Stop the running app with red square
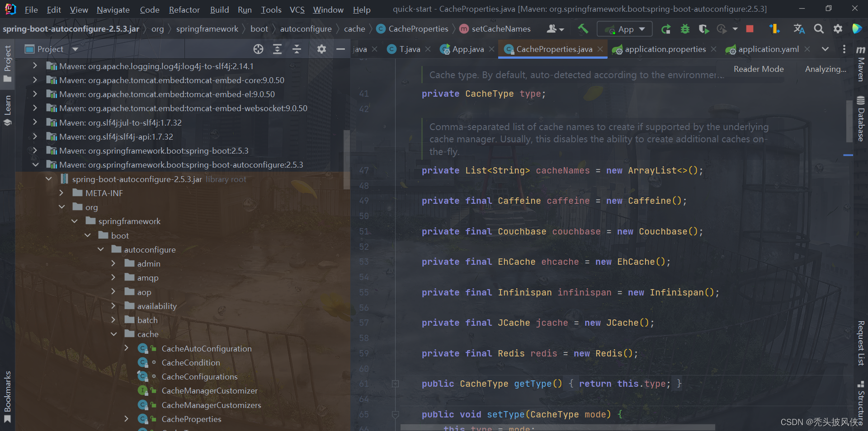The height and width of the screenshot is (431, 868). tap(750, 29)
